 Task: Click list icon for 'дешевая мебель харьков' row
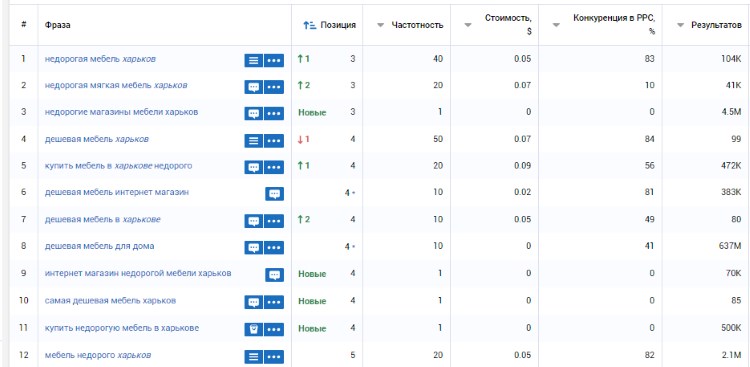[x=254, y=141]
